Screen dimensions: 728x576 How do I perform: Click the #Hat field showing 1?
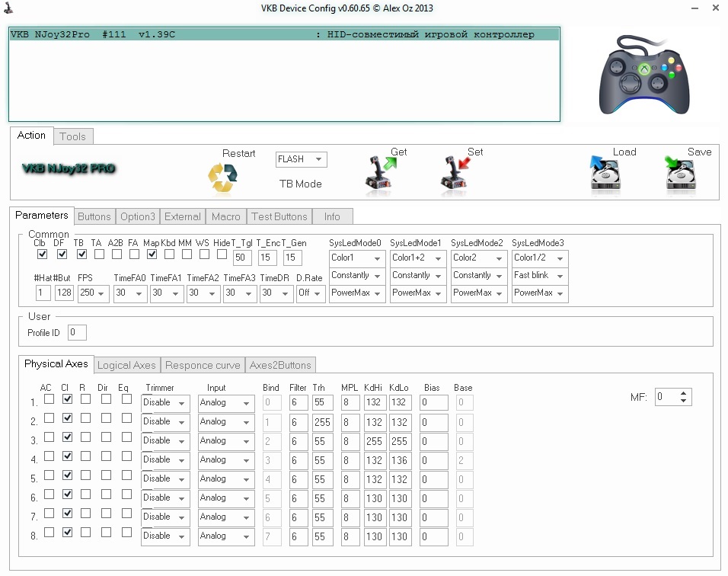(x=43, y=293)
